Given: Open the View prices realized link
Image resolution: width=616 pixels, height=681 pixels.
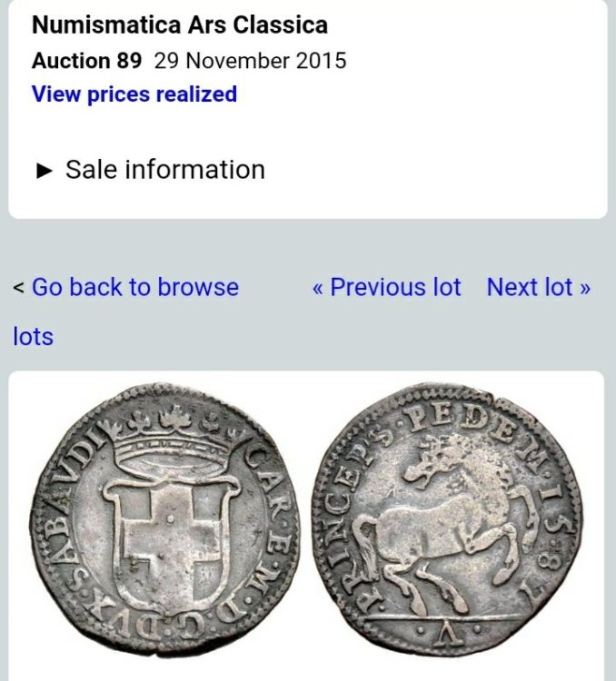Looking at the screenshot, I should pos(134,94).
